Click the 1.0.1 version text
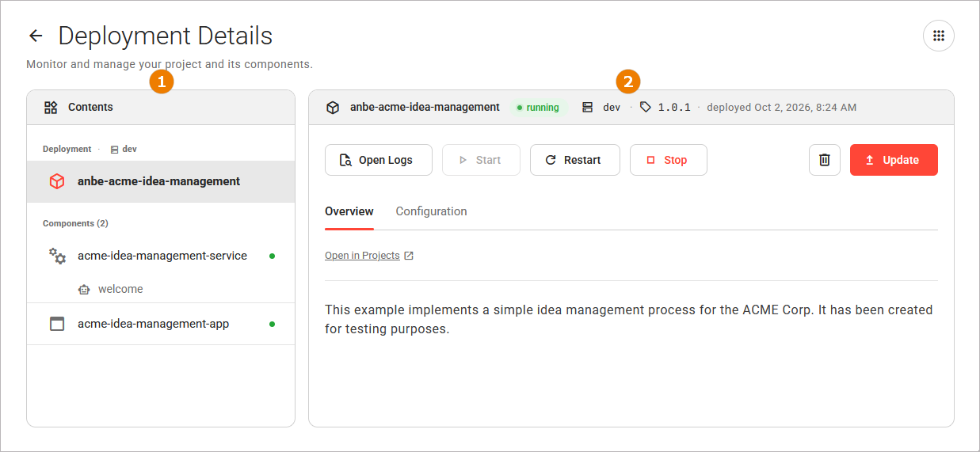 [674, 108]
